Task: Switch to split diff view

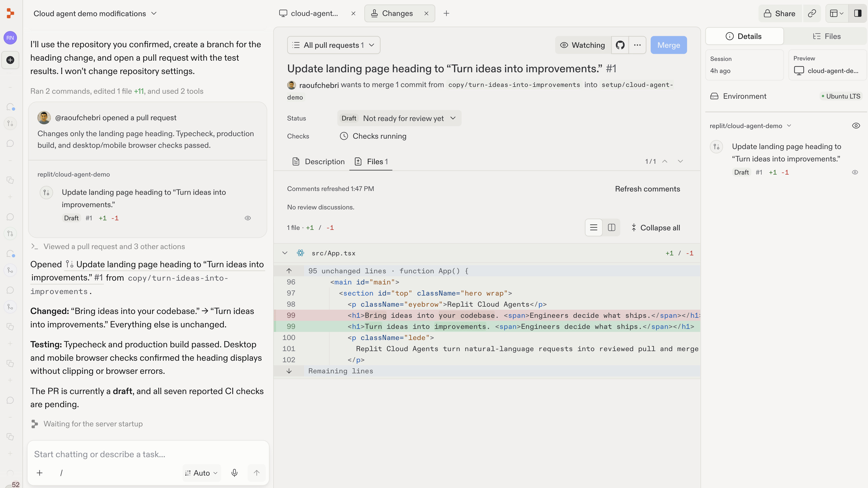Action: (612, 228)
